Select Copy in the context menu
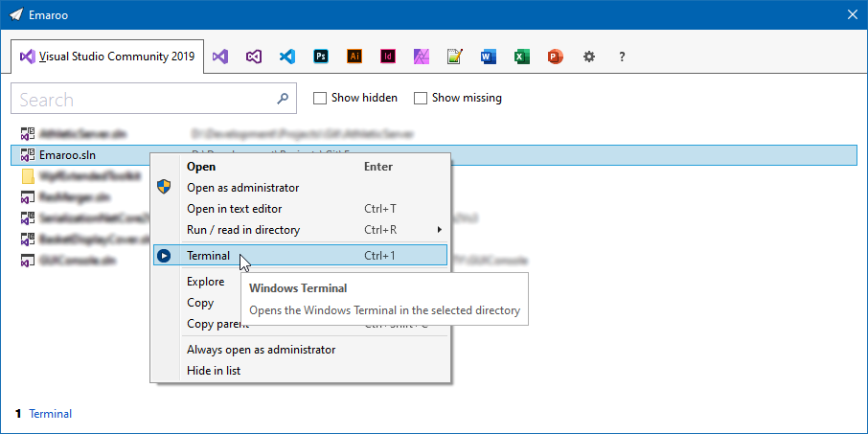The image size is (868, 434). [x=200, y=303]
